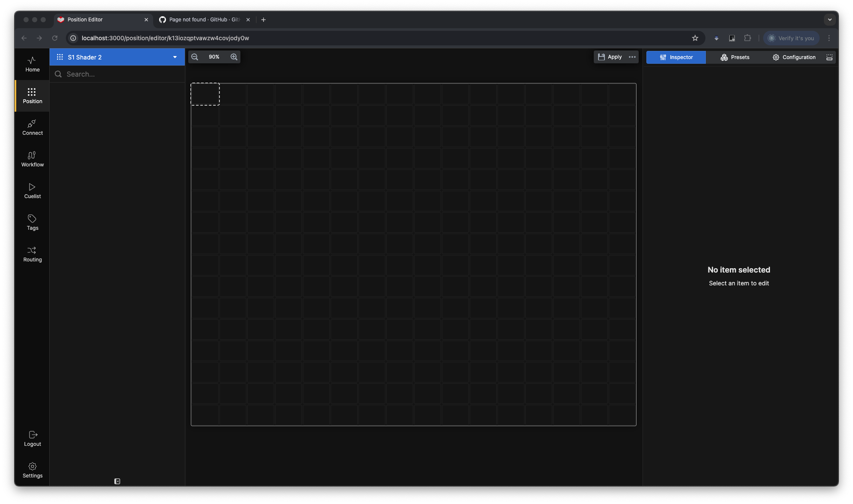Apply the position changes
Viewport: 853px width, 504px height.
tap(610, 57)
